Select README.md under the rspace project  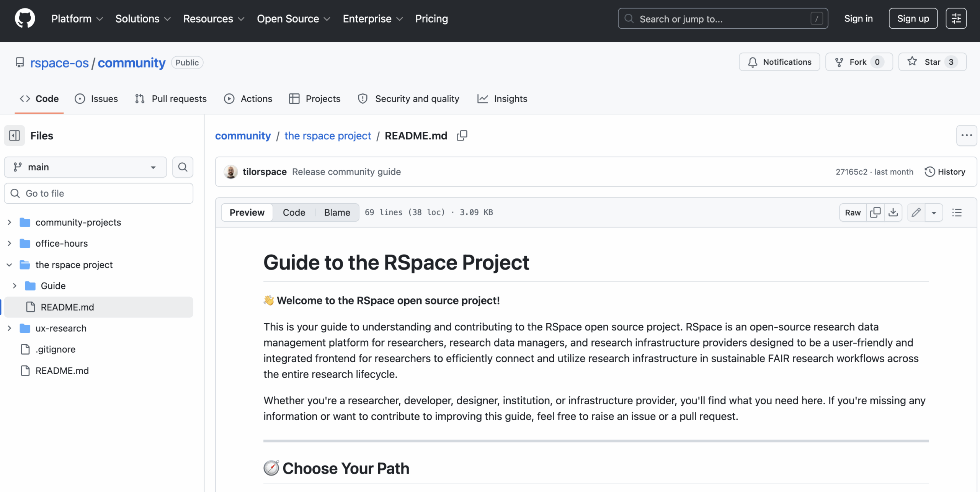[x=98, y=307]
